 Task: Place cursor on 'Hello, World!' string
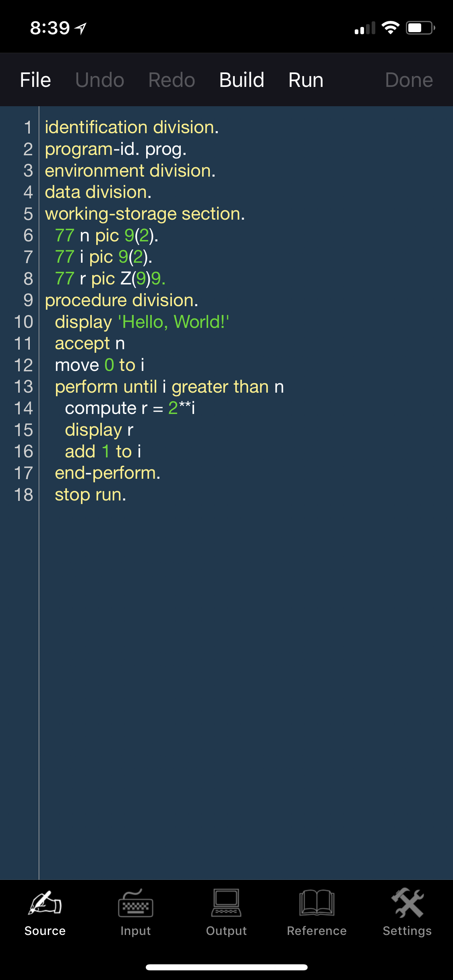(x=174, y=322)
